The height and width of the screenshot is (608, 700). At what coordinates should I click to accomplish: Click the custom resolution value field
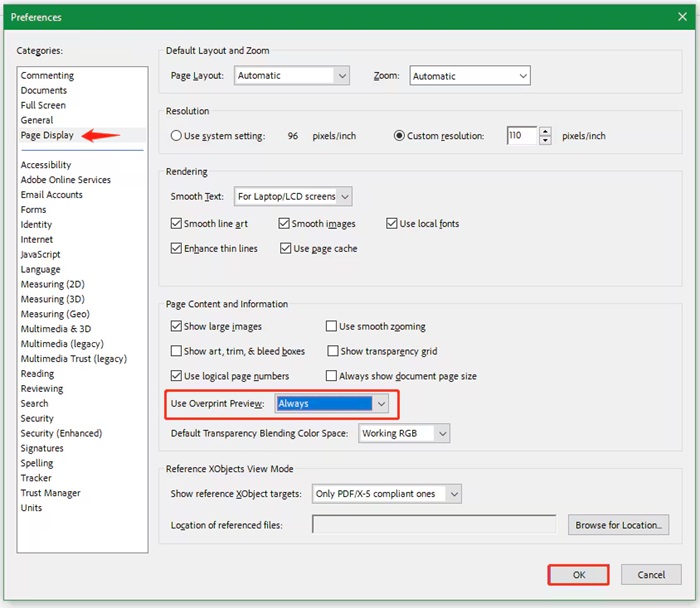(x=521, y=136)
